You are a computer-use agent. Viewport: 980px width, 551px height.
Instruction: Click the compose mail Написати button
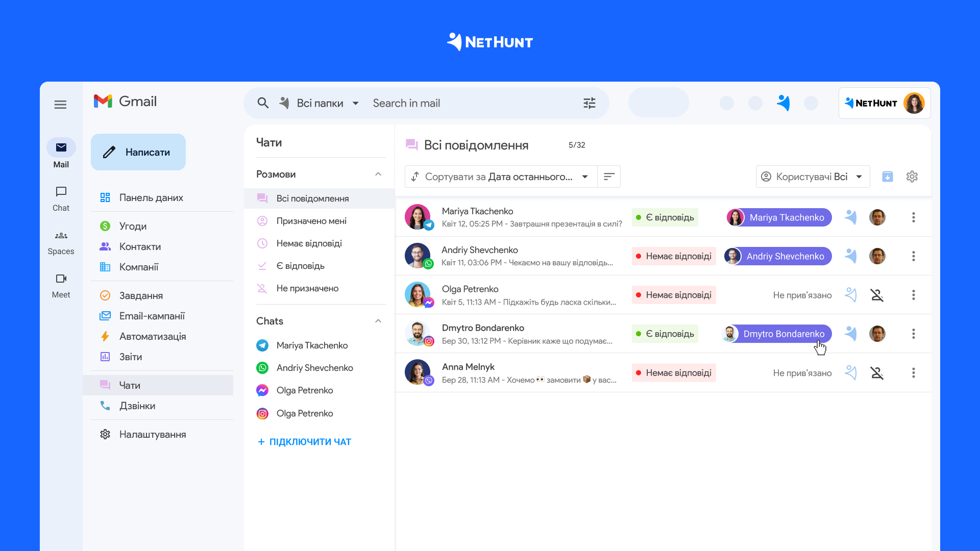coord(137,153)
